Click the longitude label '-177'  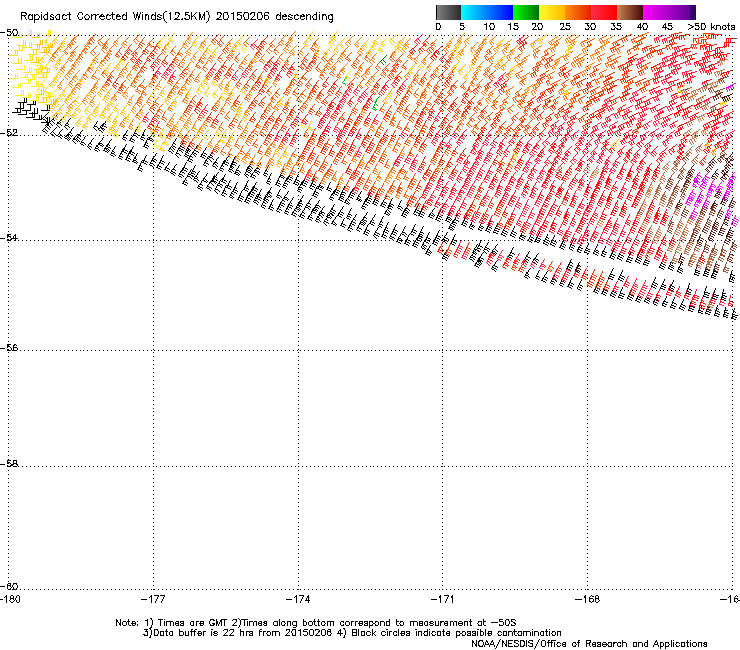tap(153, 599)
